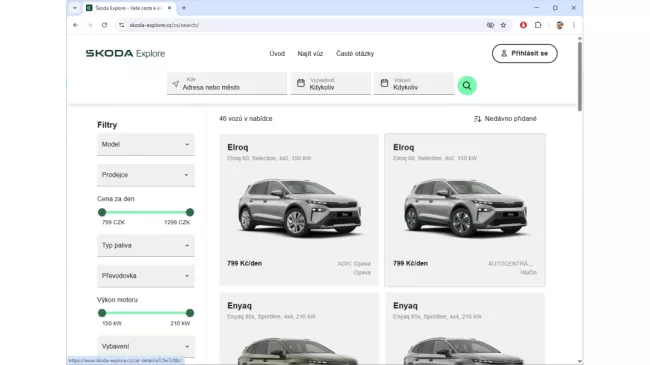Click the calendar icon in Vrácení field
Image resolution: width=650 pixels, height=365 pixels.
tap(384, 83)
